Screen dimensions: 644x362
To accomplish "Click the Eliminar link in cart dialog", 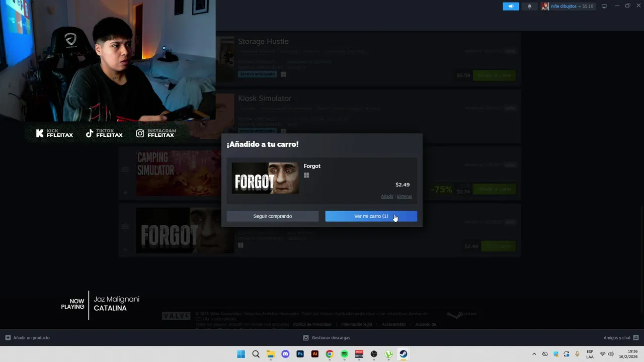I will 405,197.
